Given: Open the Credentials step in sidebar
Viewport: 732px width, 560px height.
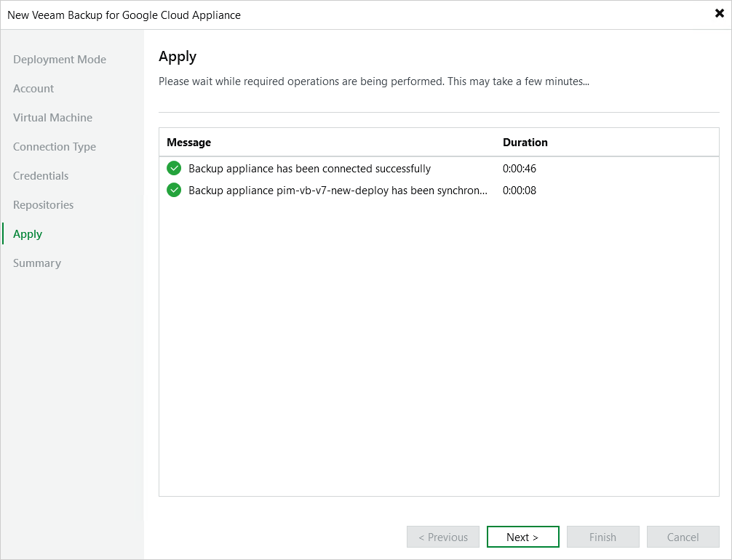Looking at the screenshot, I should pos(41,175).
